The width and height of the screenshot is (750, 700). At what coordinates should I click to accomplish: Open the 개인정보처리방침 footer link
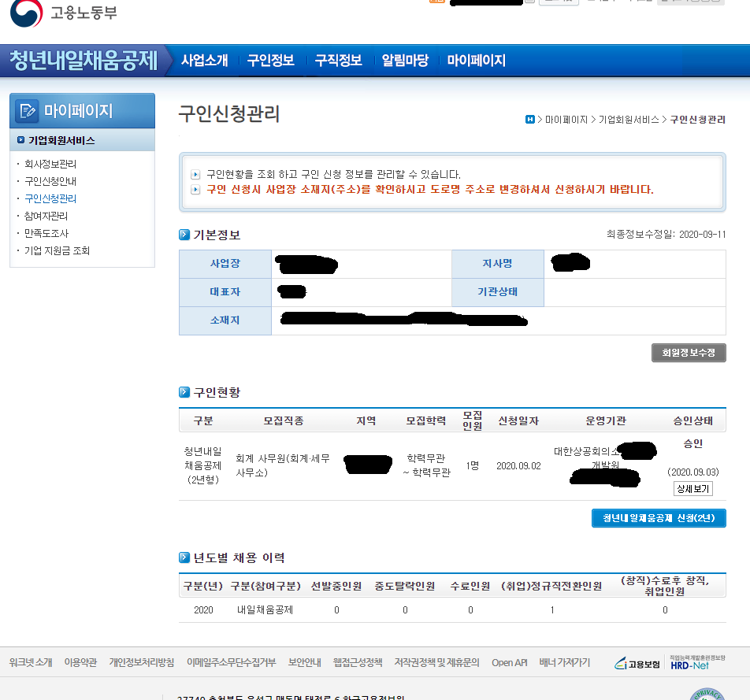coord(142,662)
